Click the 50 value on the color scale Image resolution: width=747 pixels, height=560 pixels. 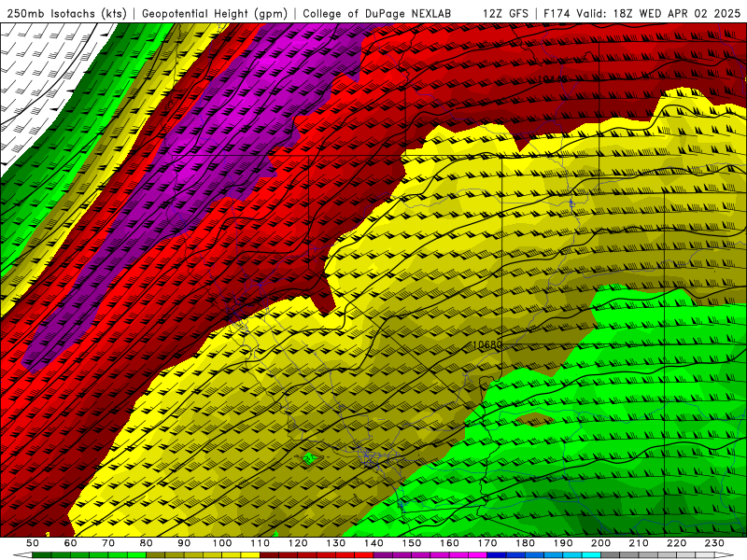pyautogui.click(x=33, y=543)
